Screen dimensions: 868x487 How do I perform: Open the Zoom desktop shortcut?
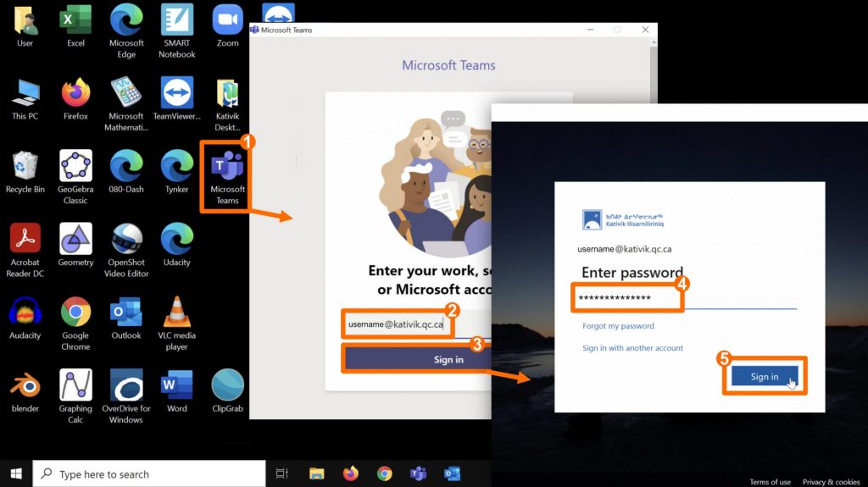(227, 26)
